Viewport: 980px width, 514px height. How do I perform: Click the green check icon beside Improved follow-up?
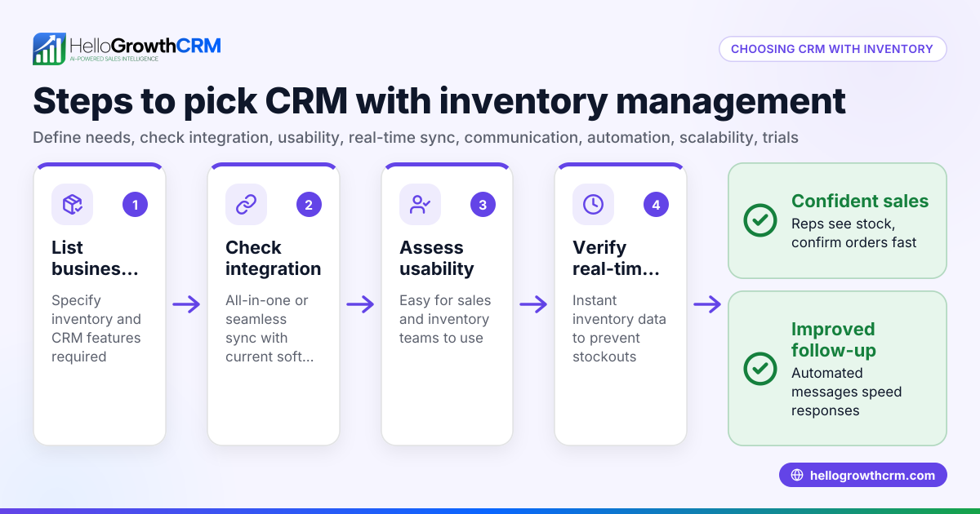(x=760, y=369)
